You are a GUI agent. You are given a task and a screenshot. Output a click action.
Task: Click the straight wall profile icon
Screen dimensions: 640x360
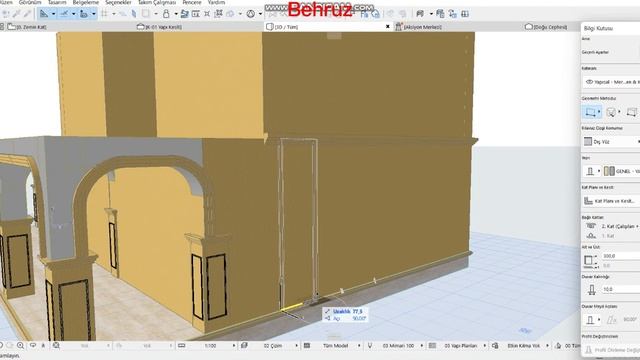click(x=590, y=320)
